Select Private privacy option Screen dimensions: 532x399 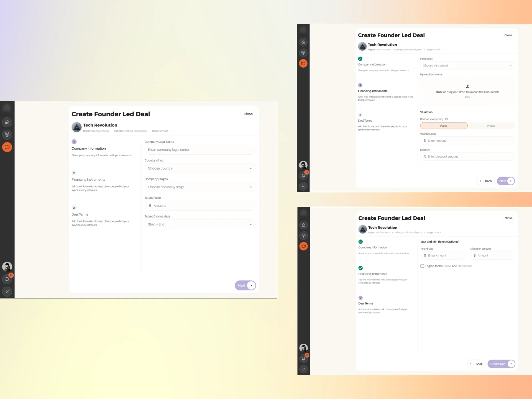(x=491, y=126)
